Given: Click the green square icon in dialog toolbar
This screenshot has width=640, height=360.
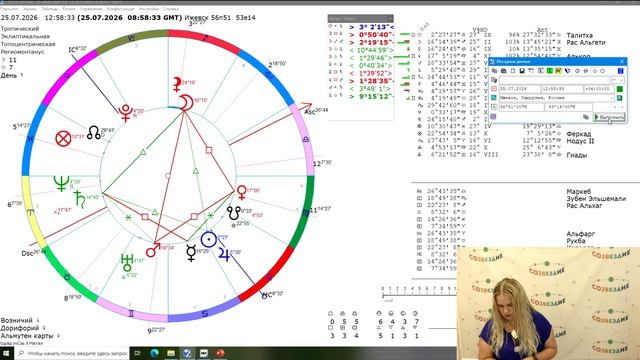Looking at the screenshot, I should (x=550, y=71).
